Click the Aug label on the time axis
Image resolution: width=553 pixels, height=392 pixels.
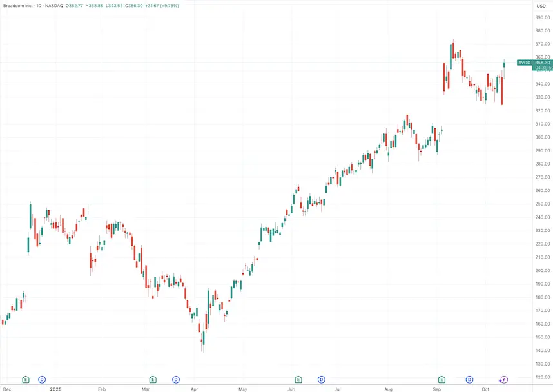coord(389,389)
